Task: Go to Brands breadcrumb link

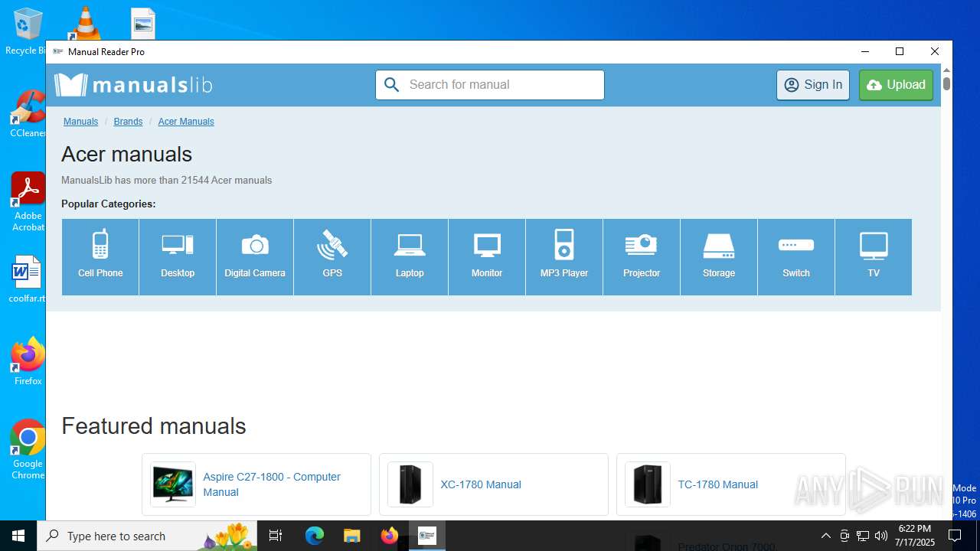Action: coord(128,122)
